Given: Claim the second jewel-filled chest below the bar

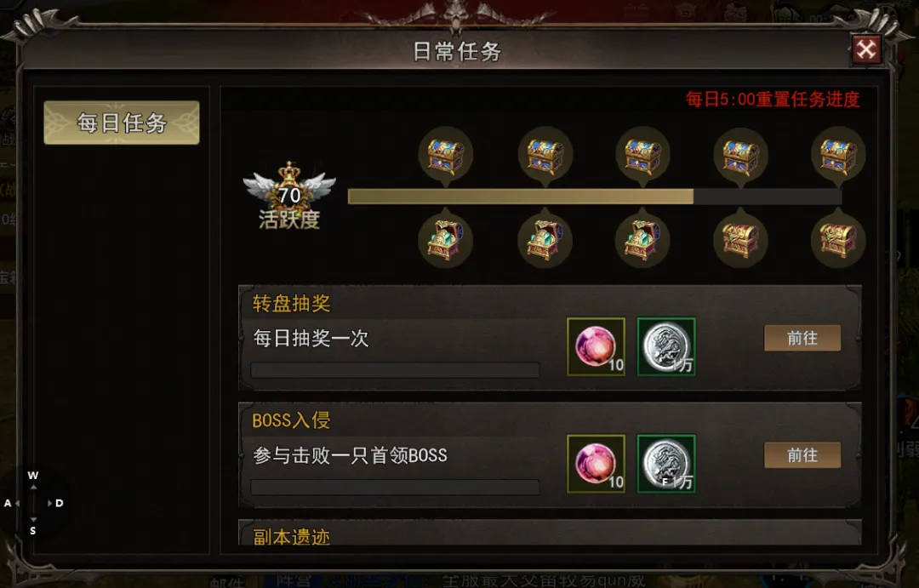Looking at the screenshot, I should pyautogui.click(x=545, y=238).
